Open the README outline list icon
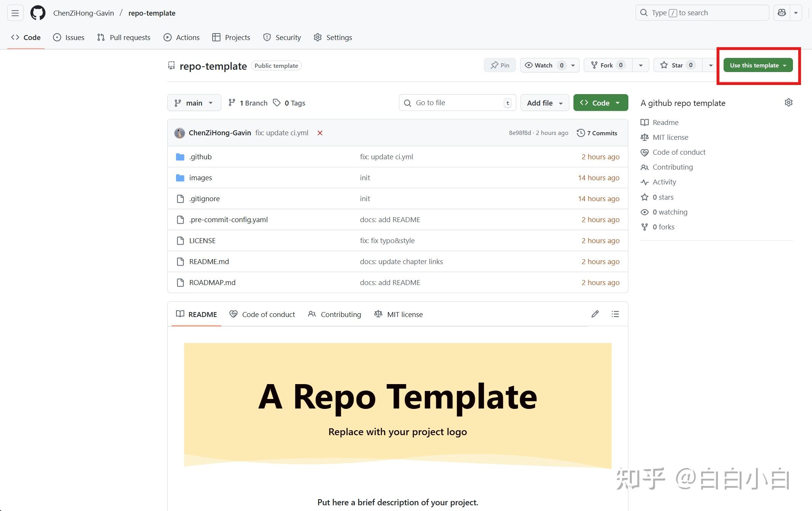 click(615, 314)
